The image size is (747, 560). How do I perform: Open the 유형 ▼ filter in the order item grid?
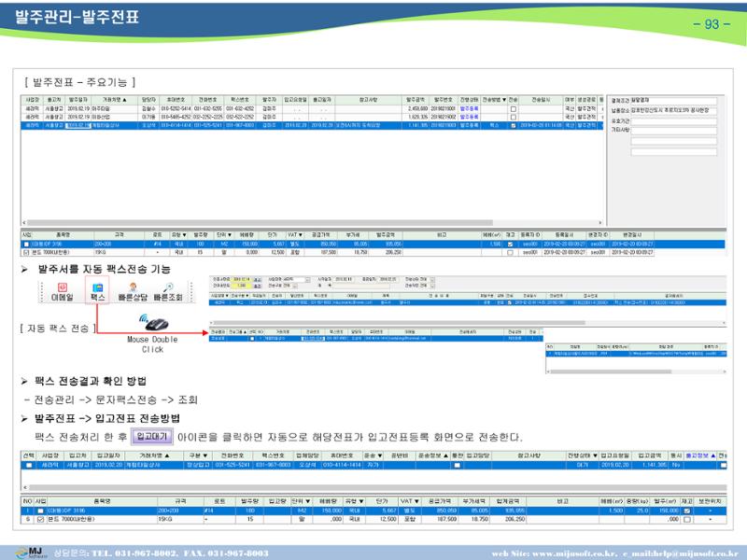point(178,235)
